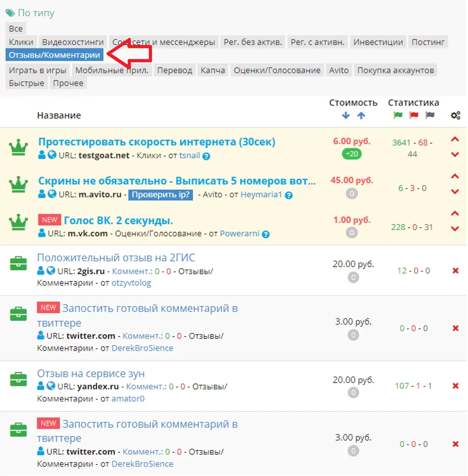The image size is (468, 476).
Task: Remove 2ГИС review task with red cross
Action: pyautogui.click(x=455, y=270)
